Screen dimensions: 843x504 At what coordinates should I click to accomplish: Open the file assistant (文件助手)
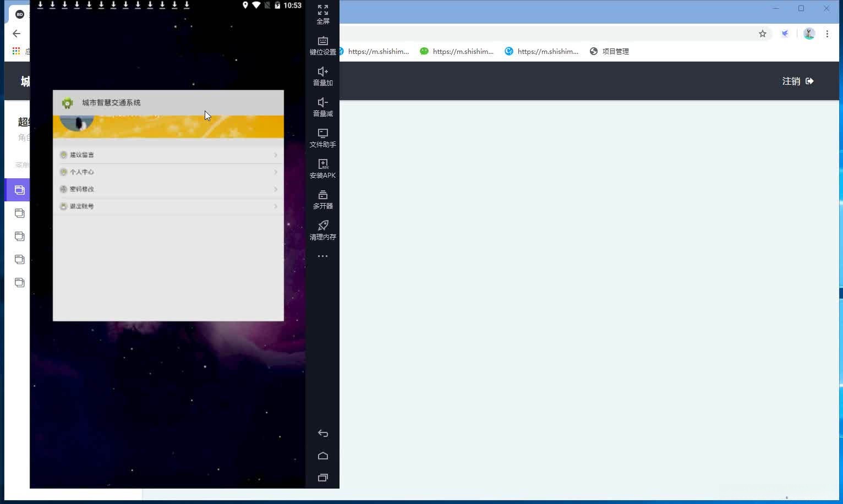[x=323, y=138]
